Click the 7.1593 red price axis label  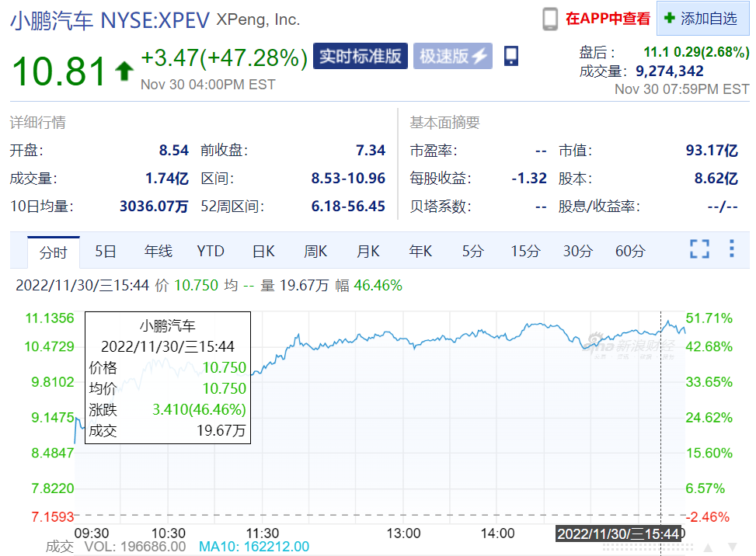[53, 517]
